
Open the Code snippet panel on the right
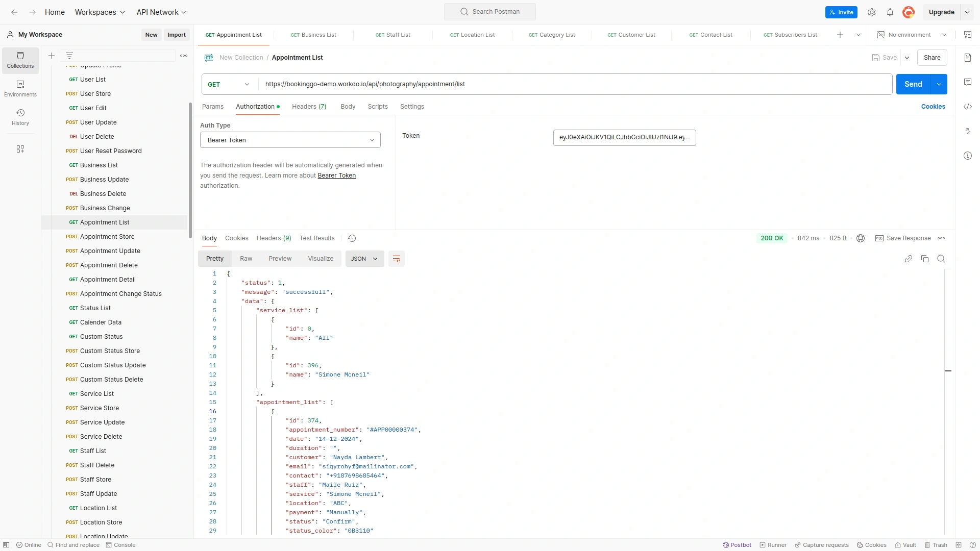(968, 107)
